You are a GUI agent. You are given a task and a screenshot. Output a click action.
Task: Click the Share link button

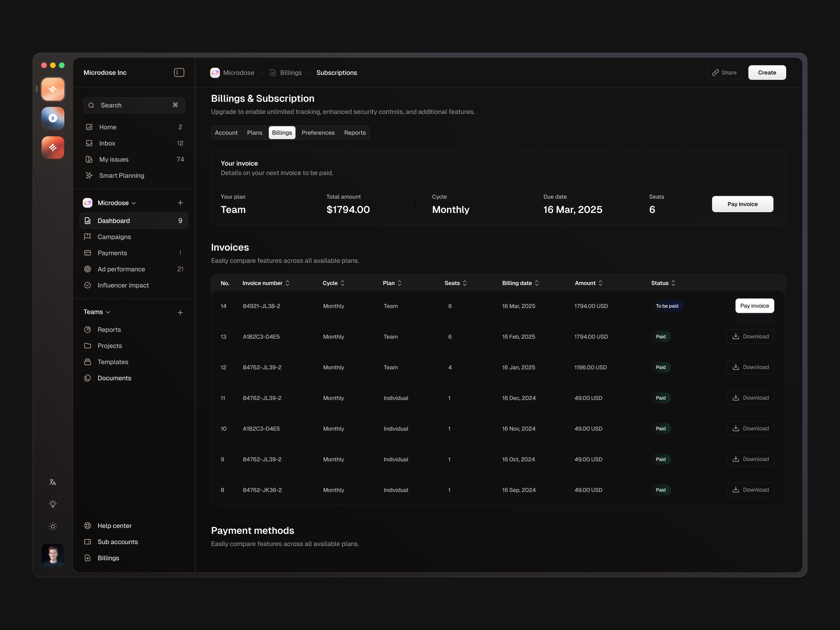pos(724,72)
